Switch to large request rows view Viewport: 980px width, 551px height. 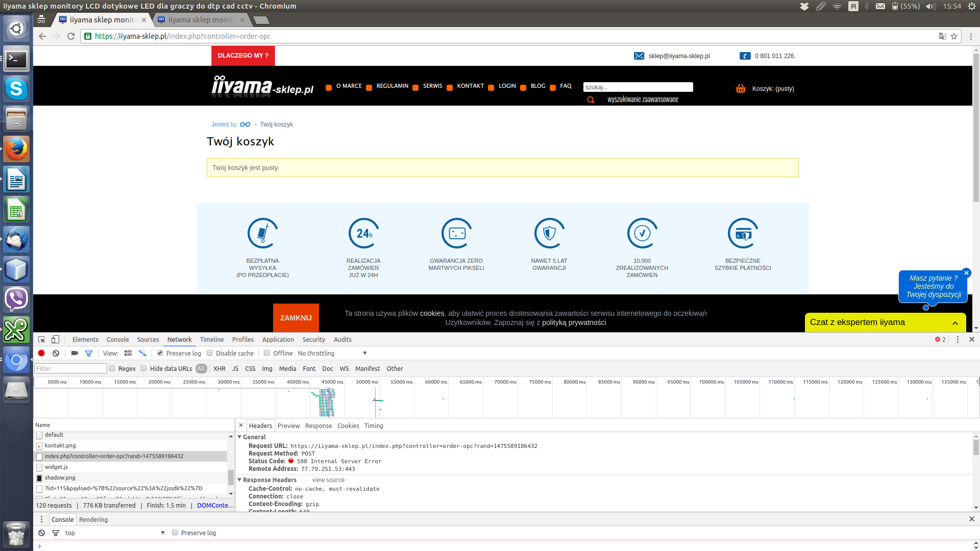(128, 353)
